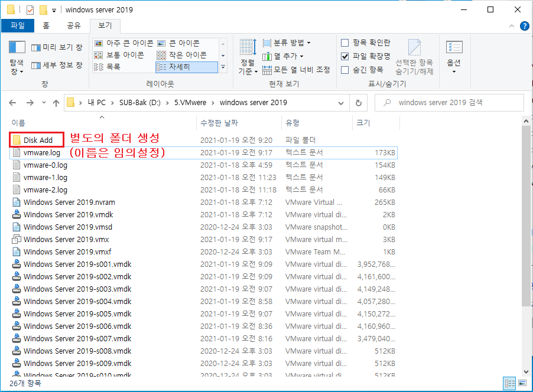
Task: Go forward with the right arrow
Action: coord(30,103)
